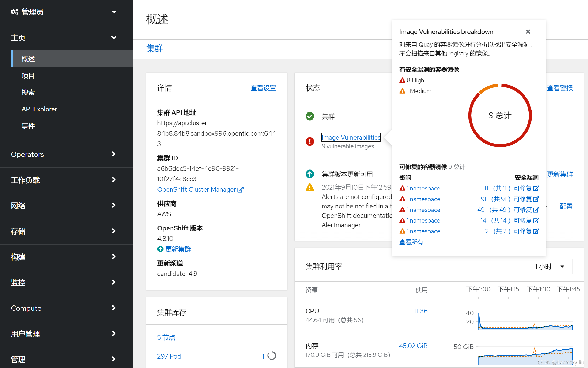Expand the 工作负载 navigation section
Viewport: 588px width, 368px height.
pyautogui.click(x=66, y=180)
